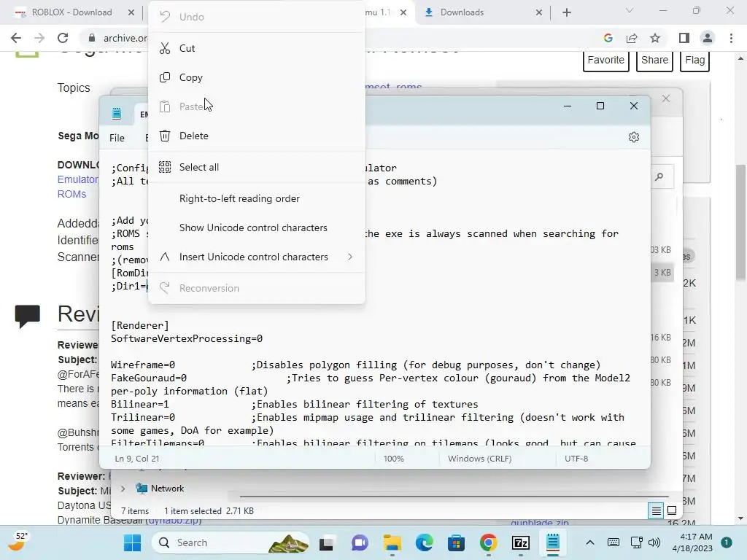Viewport: 747px width, 560px height.
Task: Switch to Downloads tab
Action: (x=481, y=12)
